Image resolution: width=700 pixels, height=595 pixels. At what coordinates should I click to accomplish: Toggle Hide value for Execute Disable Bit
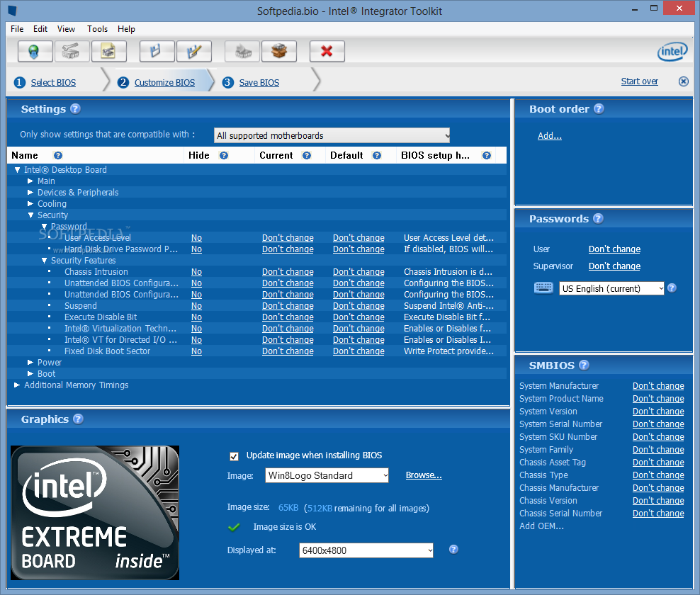coord(196,317)
